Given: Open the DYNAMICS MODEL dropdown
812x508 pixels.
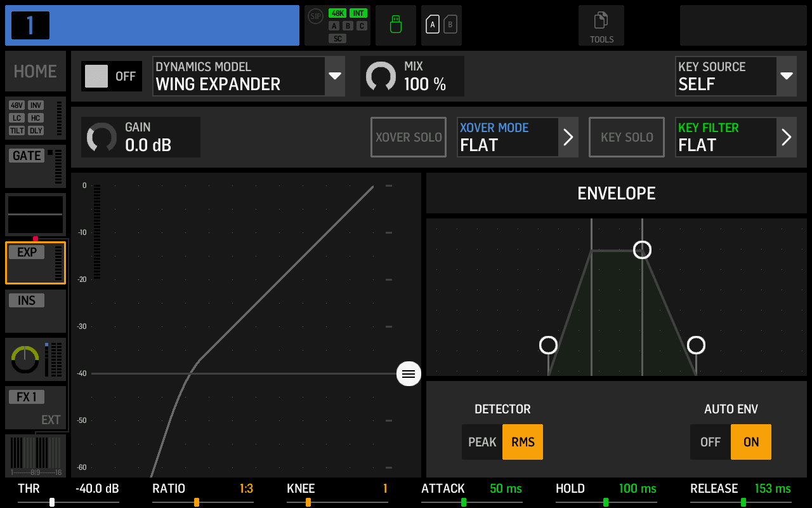Looking at the screenshot, I should [335, 76].
